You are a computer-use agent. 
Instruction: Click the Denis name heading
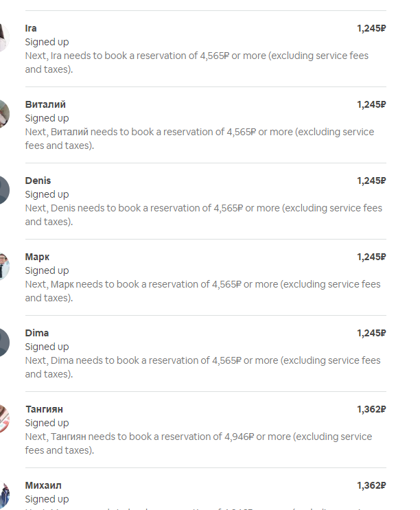tap(38, 181)
